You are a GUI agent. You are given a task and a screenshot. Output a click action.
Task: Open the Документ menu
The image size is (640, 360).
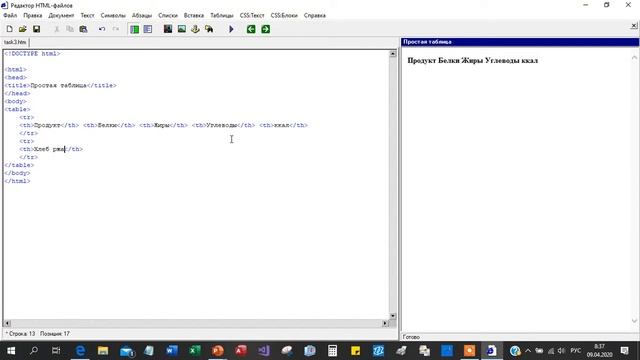coord(61,15)
